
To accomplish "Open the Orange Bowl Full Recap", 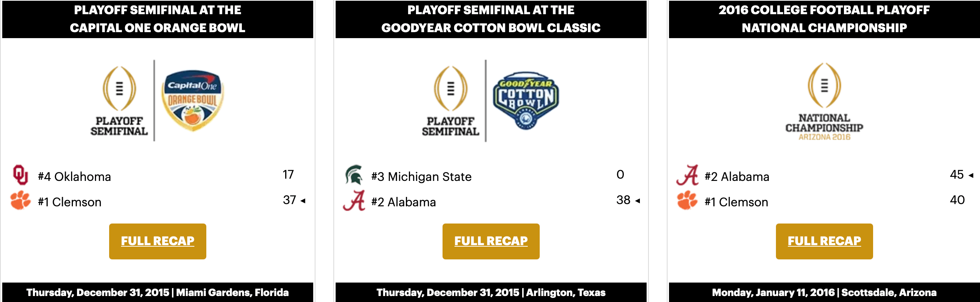I will coord(157,241).
